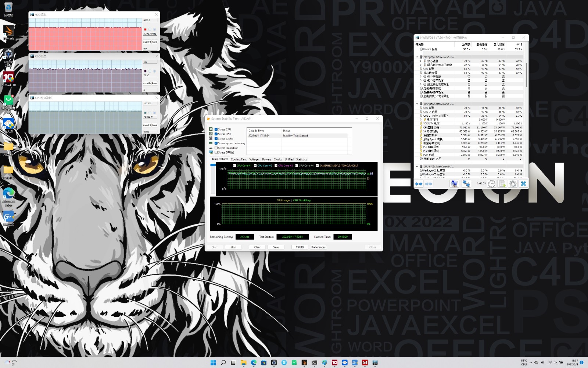
Task: Expand 核心热节流 row
Action: click(421, 77)
